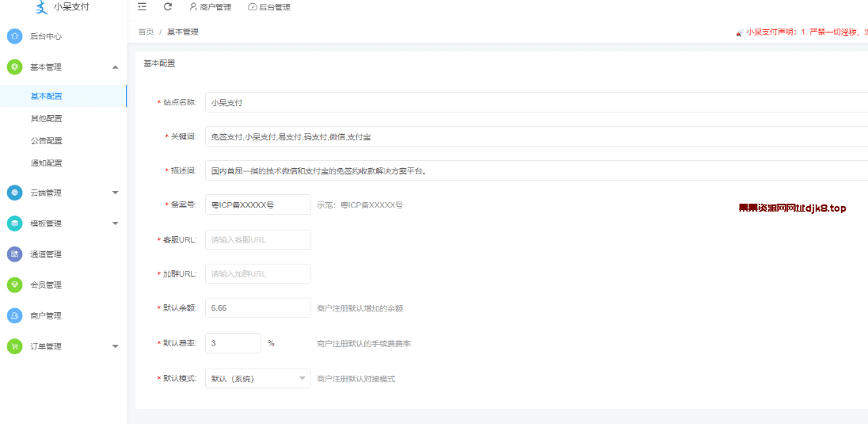This screenshot has height=424, width=868.
Task: Switch to 后台管理 in the top navigation
Action: 269,7
